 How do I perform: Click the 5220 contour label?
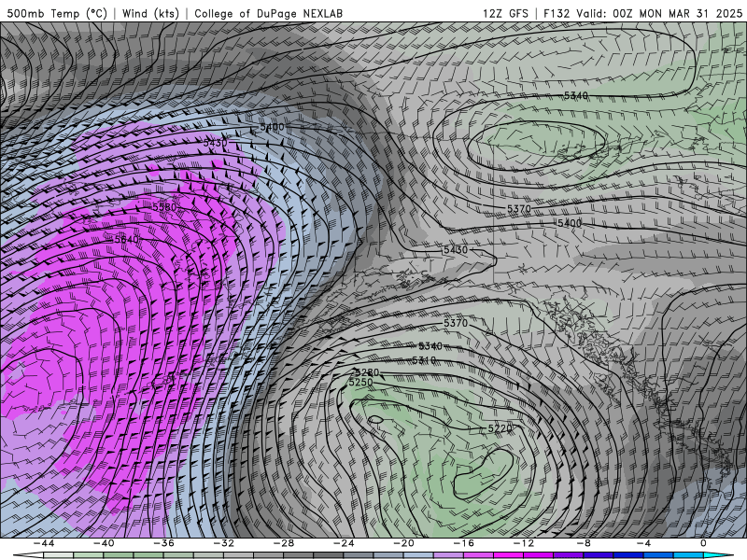point(500,428)
